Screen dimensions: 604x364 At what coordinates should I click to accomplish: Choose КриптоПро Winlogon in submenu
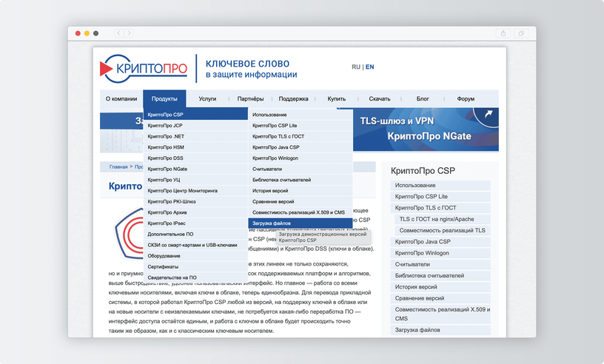click(301, 158)
